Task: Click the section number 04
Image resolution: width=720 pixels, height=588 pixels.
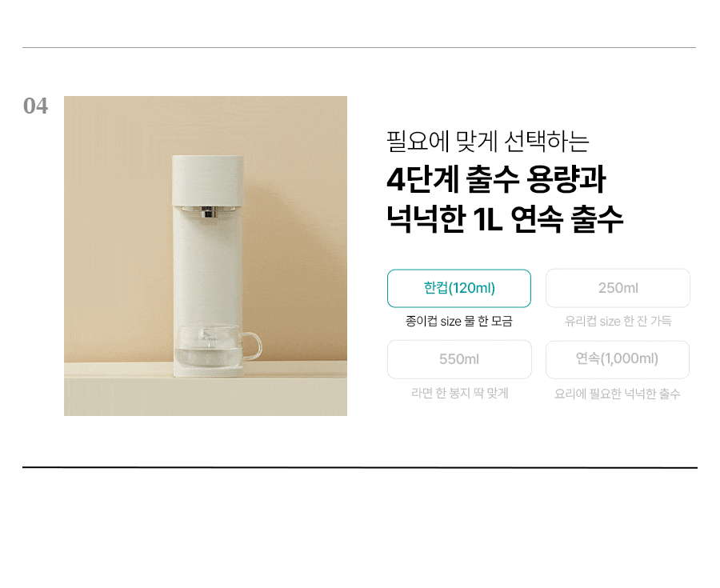Action: click(x=35, y=106)
